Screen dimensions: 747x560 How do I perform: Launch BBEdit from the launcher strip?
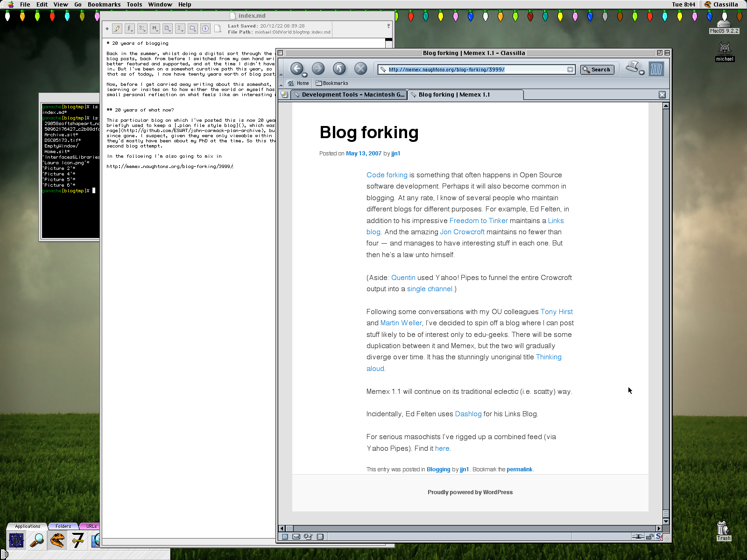(x=16, y=541)
